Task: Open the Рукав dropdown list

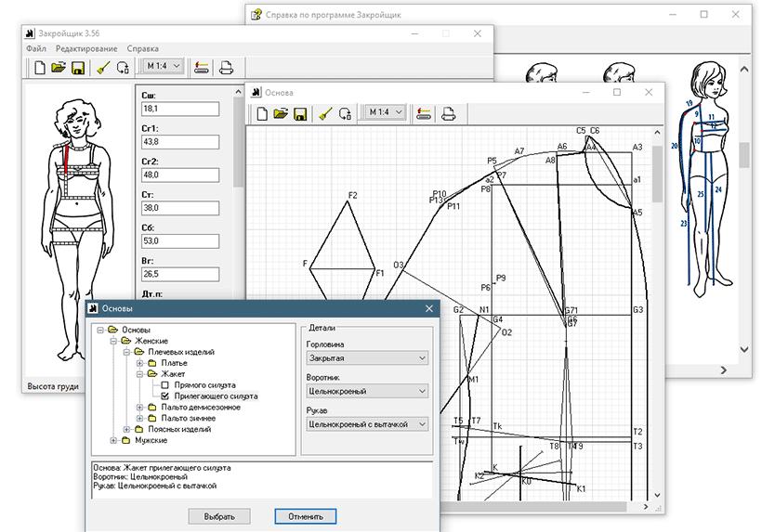Action: click(x=367, y=424)
